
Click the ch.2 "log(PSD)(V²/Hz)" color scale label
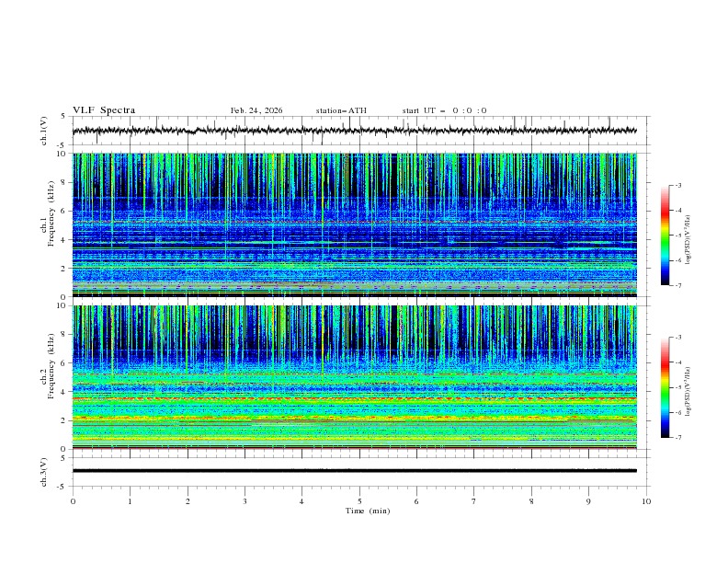tap(688, 392)
